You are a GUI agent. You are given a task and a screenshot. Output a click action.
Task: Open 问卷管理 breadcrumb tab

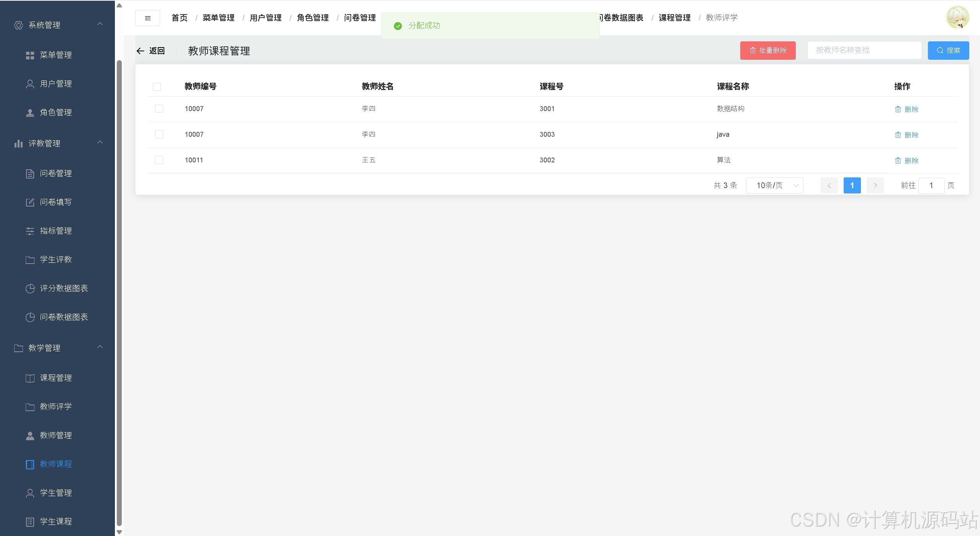360,18
